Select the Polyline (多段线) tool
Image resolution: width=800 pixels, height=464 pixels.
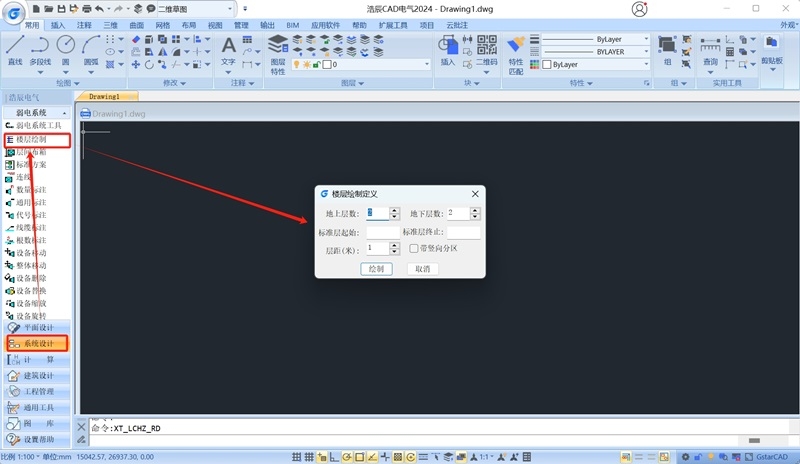coord(40,50)
